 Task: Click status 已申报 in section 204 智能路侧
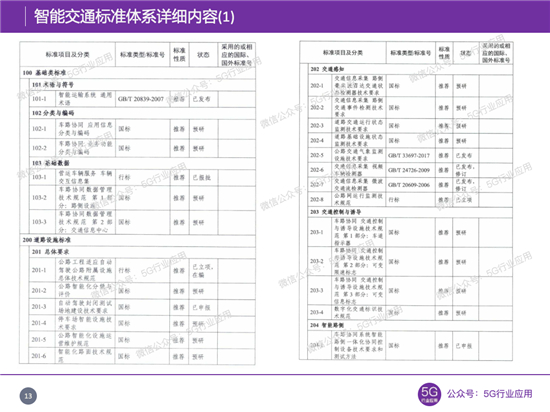point(464,346)
